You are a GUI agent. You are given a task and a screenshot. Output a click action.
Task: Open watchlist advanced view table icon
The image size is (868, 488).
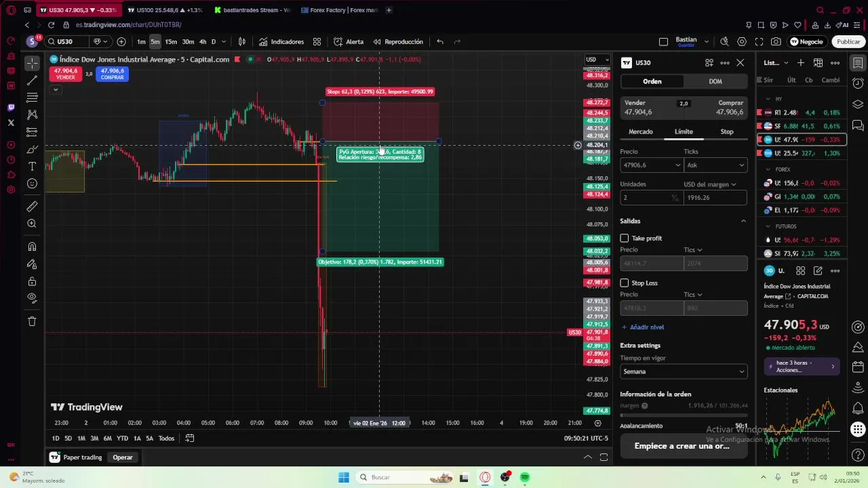818,63
